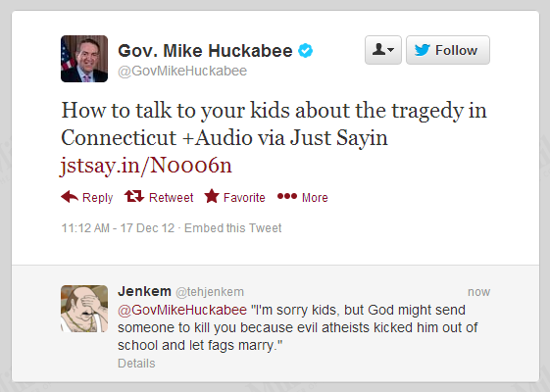This screenshot has width=550, height=392.
Task: Click the Gov. Mike Huckabee name
Action: click(205, 51)
